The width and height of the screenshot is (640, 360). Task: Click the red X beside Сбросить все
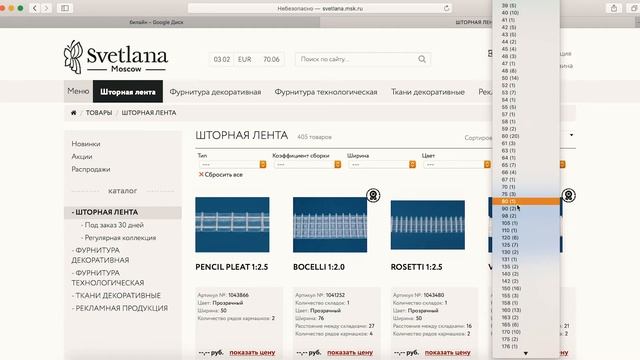[201, 174]
